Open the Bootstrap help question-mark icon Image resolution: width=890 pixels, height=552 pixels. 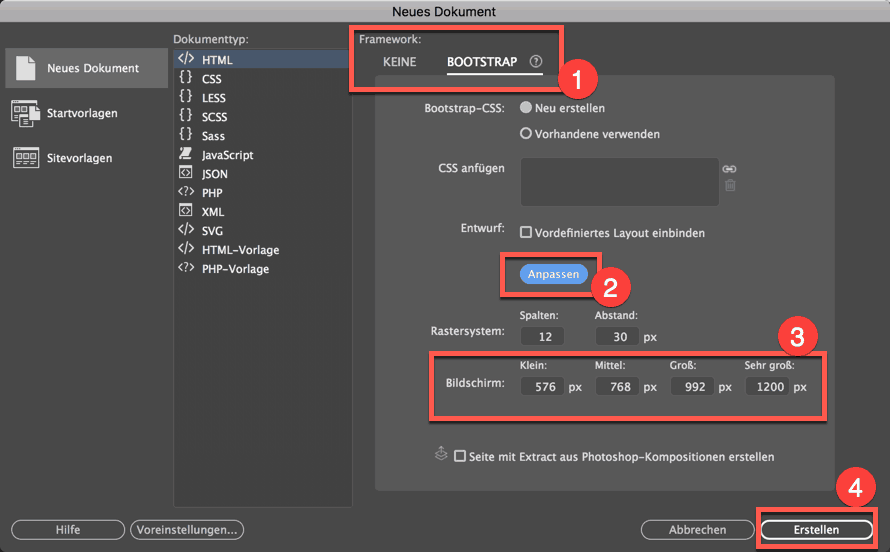click(x=536, y=61)
